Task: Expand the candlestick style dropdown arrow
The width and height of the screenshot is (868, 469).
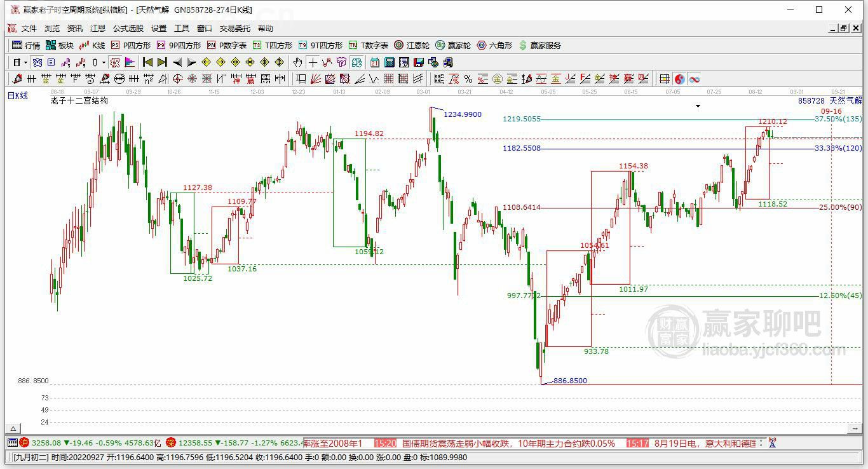Action: pos(104,62)
